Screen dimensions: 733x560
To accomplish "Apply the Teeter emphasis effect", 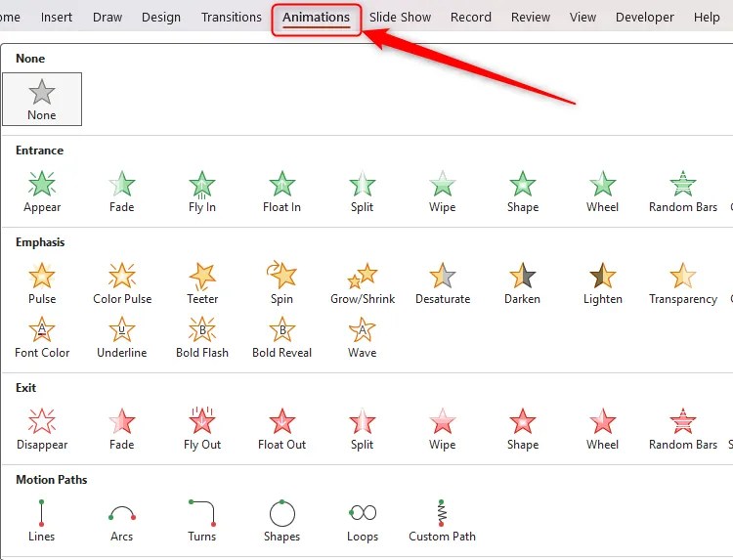I will coord(202,283).
